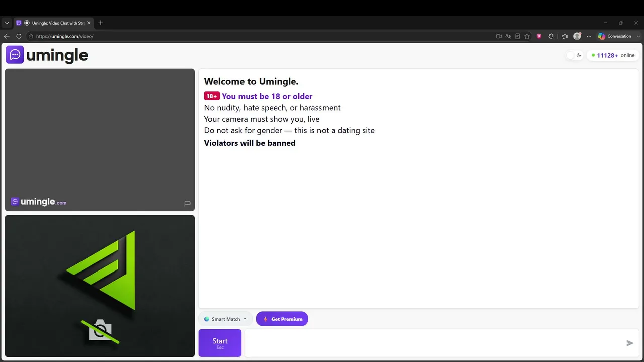Click the text "You must be 18 or older"
Viewport: 644px width, 362px height.
(267, 96)
